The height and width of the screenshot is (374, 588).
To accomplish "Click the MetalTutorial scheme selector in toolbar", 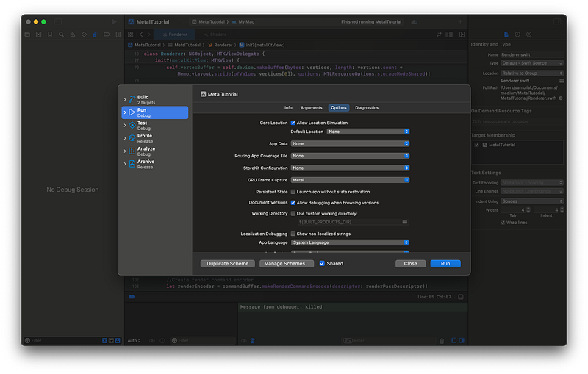I will point(209,22).
